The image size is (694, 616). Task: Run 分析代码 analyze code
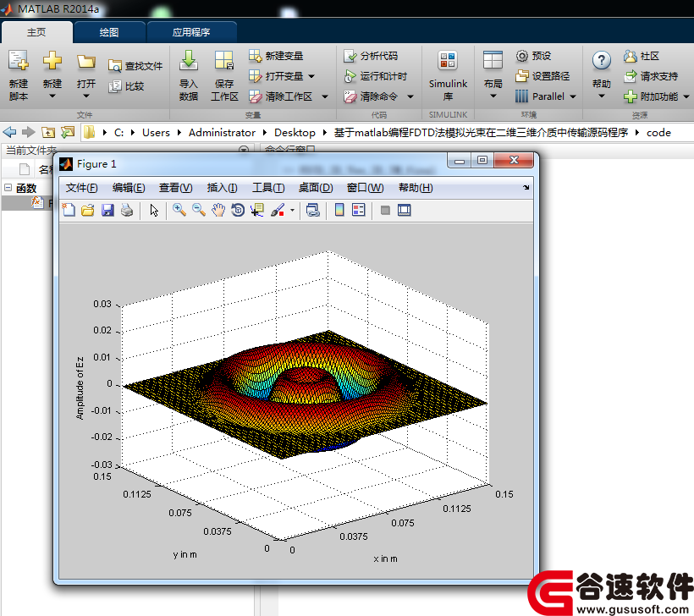pyautogui.click(x=371, y=56)
